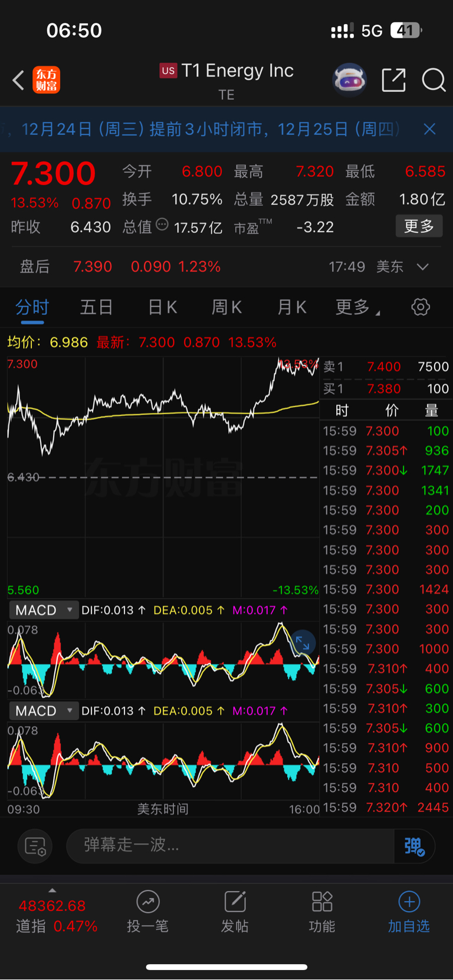453x980 pixels.
Task: Tap the 卖1 ask quote row
Action: point(386,367)
